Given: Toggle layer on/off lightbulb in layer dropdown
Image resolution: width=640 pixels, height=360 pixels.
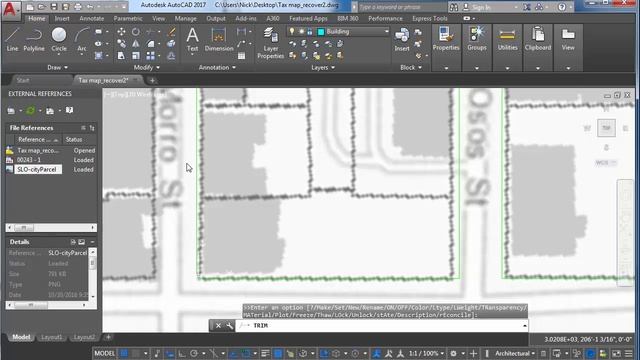Looking at the screenshot, I should click(291, 31).
